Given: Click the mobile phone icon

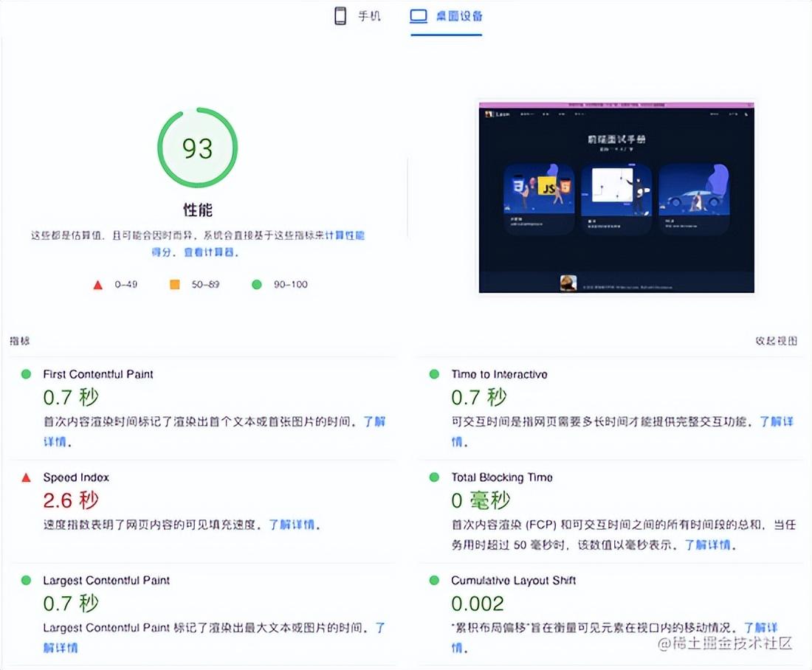Looking at the screenshot, I should click(340, 16).
